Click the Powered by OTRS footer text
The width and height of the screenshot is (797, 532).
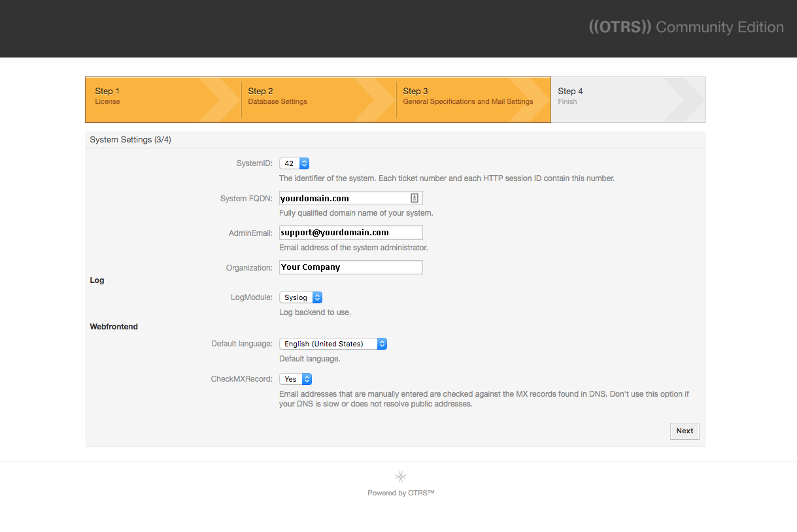click(x=401, y=493)
